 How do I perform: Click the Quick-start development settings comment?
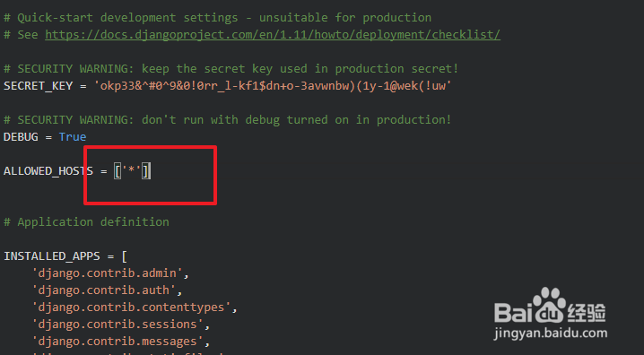[x=218, y=18]
